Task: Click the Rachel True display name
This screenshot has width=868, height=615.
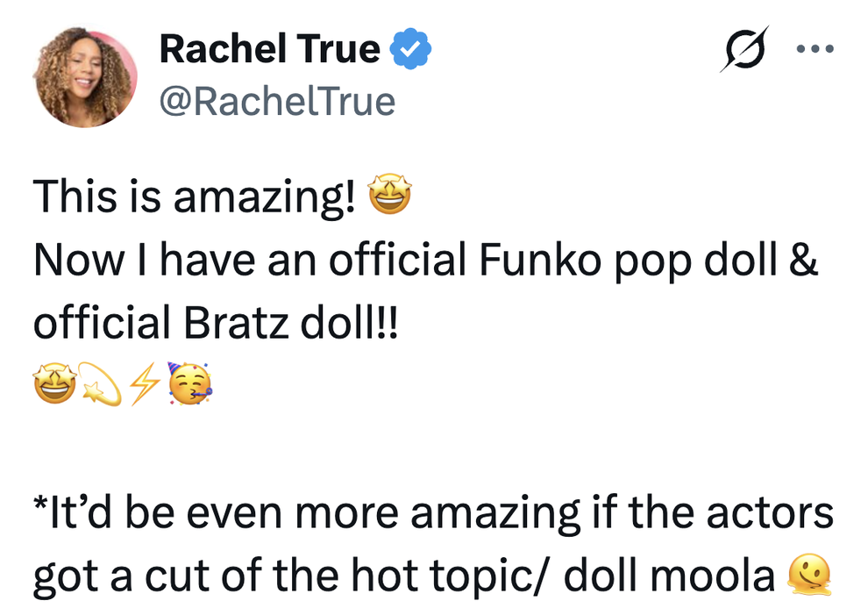Action: [270, 49]
